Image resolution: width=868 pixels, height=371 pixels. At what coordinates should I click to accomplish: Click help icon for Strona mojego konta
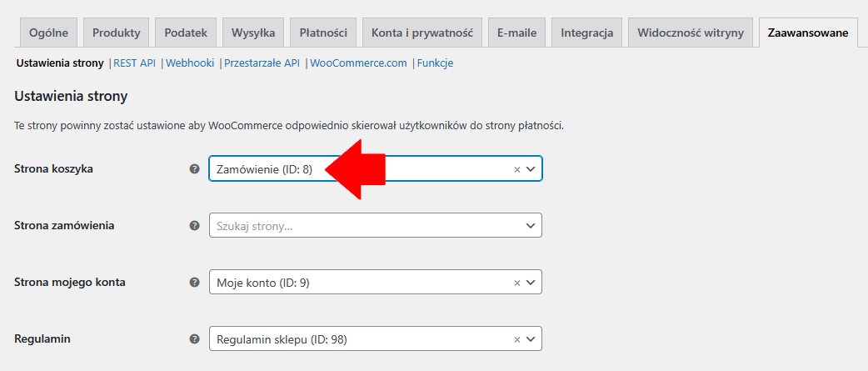point(194,282)
